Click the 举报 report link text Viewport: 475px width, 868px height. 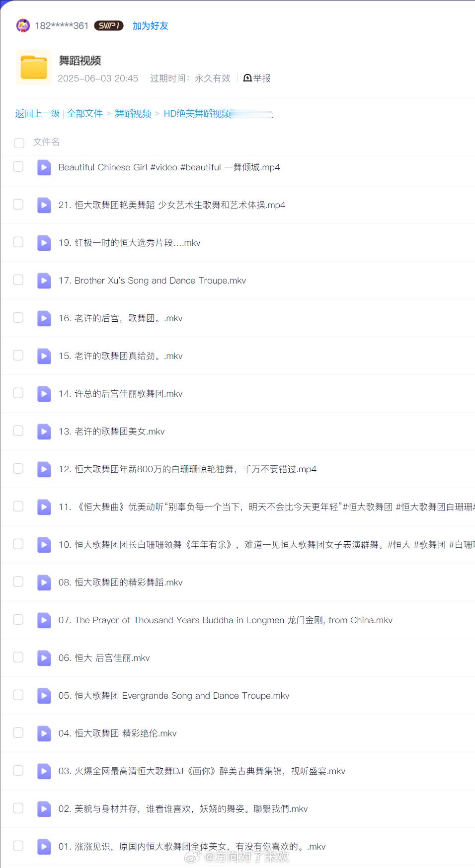coord(262,78)
